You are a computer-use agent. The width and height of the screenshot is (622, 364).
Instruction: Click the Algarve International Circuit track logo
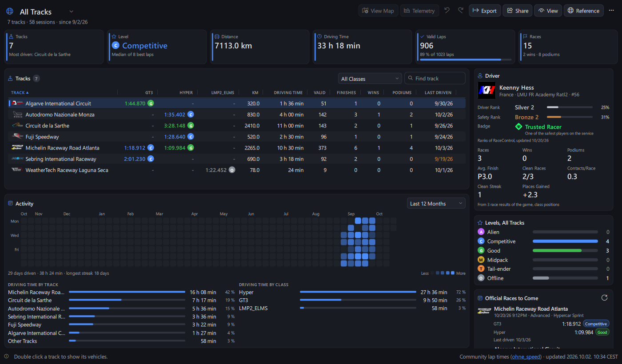pos(17,103)
